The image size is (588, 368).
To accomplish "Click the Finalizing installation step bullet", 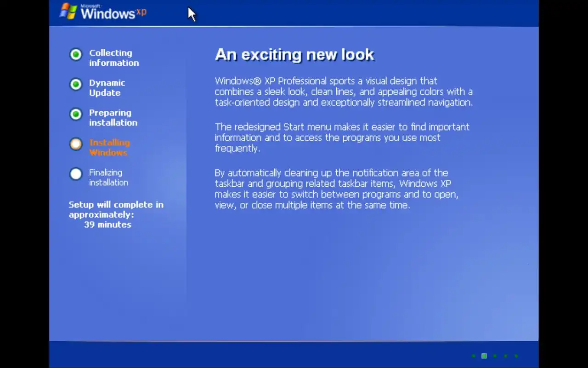I will click(x=76, y=174).
